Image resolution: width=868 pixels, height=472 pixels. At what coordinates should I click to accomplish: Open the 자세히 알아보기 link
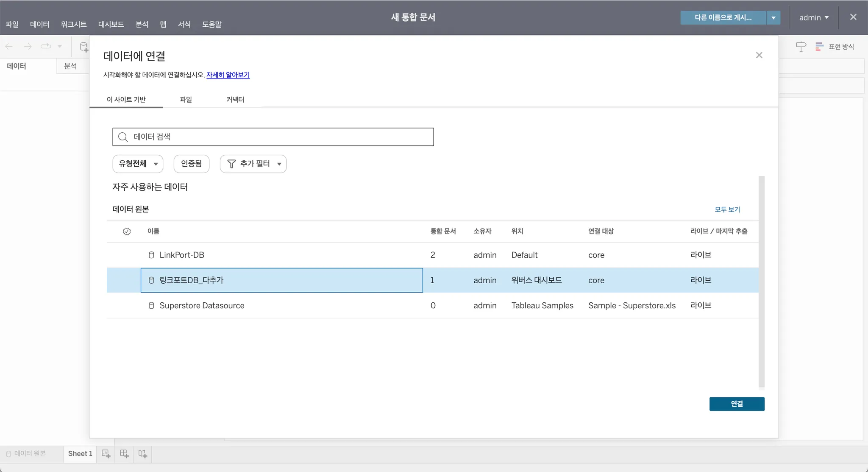[228, 75]
